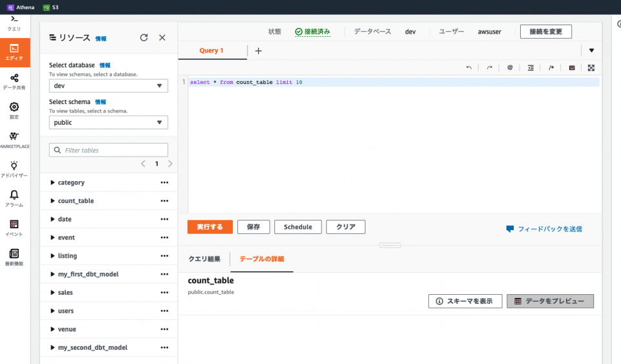
Task: Expand the category table
Action: 52,182
